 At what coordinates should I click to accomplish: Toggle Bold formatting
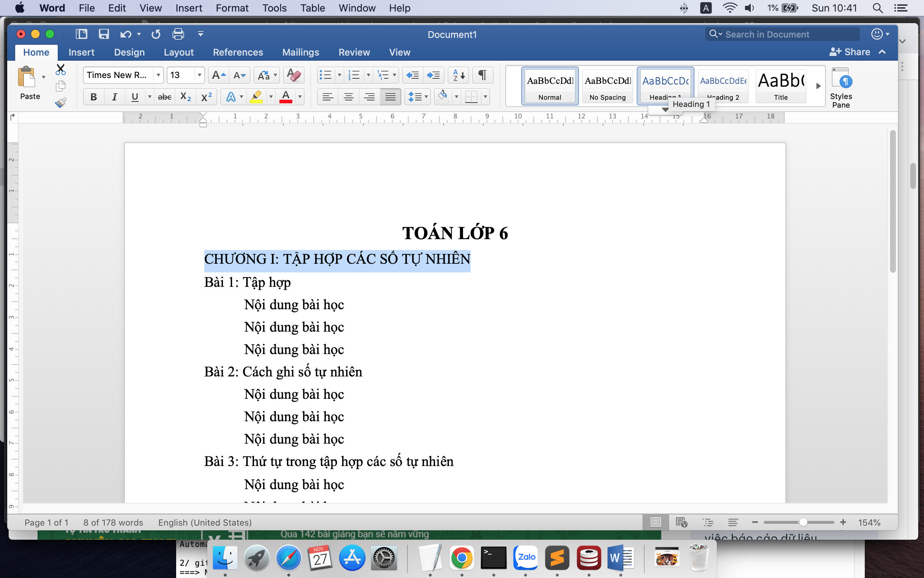[x=93, y=97]
